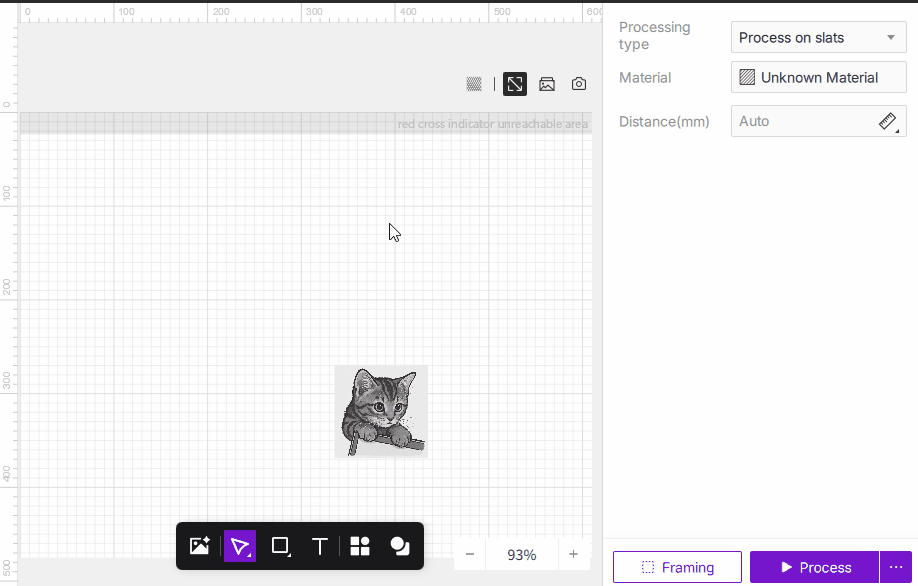Select the kitten image on canvas

[381, 411]
